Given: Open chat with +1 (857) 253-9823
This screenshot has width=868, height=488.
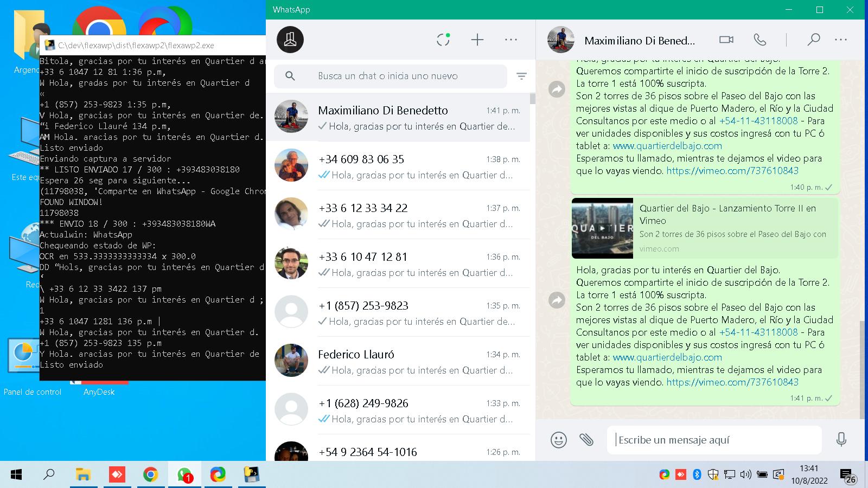Looking at the screenshot, I should point(398,312).
